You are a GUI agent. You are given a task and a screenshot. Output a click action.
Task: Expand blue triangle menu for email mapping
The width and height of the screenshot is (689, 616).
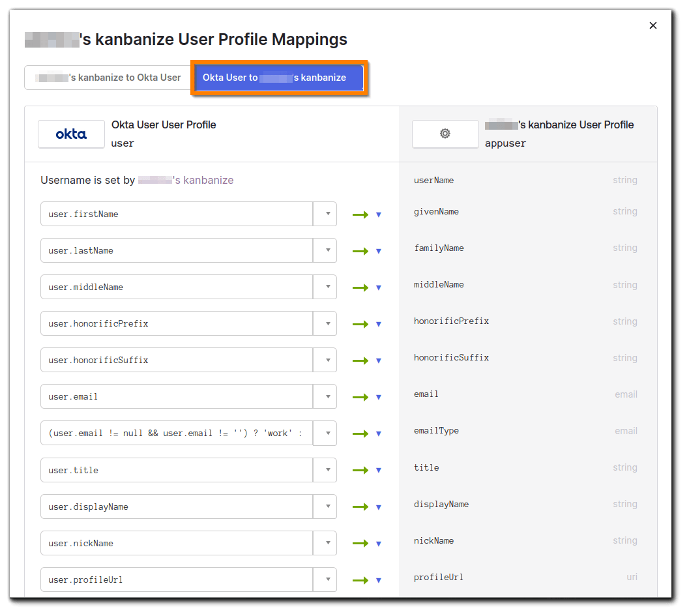pos(378,397)
